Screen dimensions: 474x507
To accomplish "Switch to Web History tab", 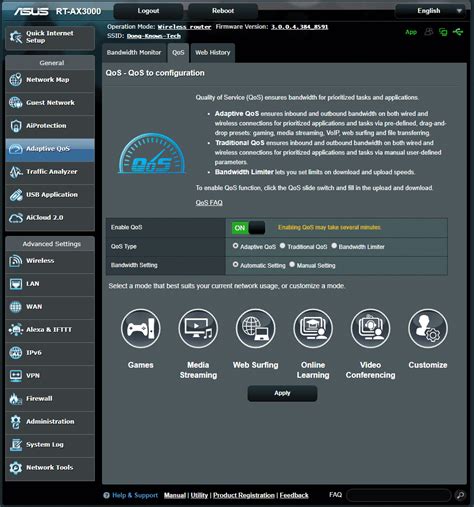I will (213, 53).
